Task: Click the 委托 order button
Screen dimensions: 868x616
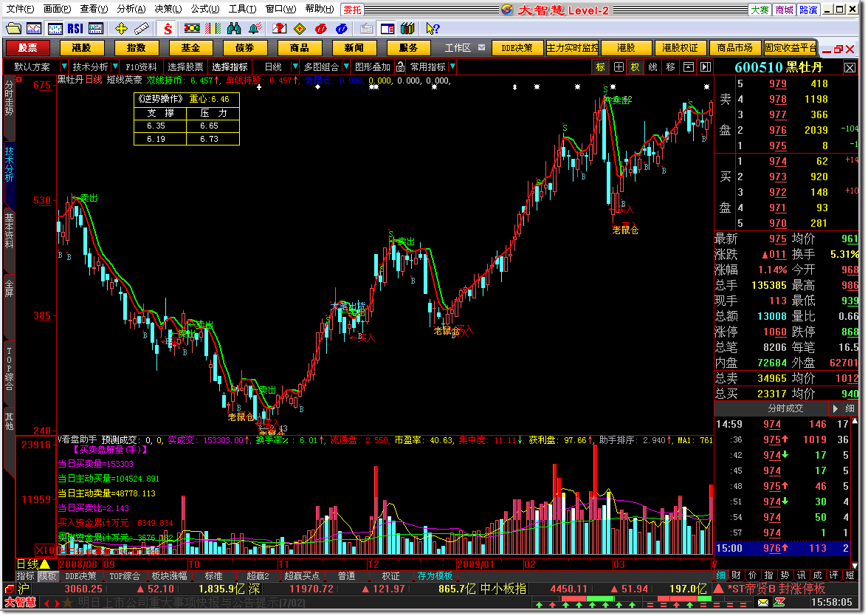Action: (353, 10)
